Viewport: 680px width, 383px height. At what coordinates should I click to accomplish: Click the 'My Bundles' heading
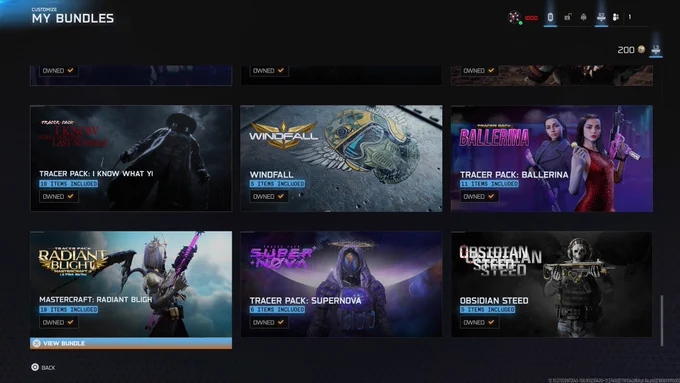click(73, 18)
